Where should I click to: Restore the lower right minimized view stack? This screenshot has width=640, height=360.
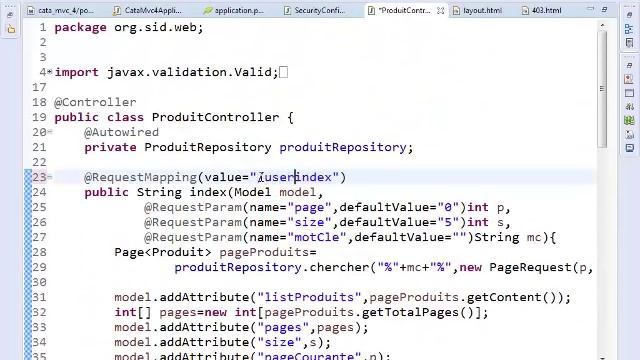[629, 65]
